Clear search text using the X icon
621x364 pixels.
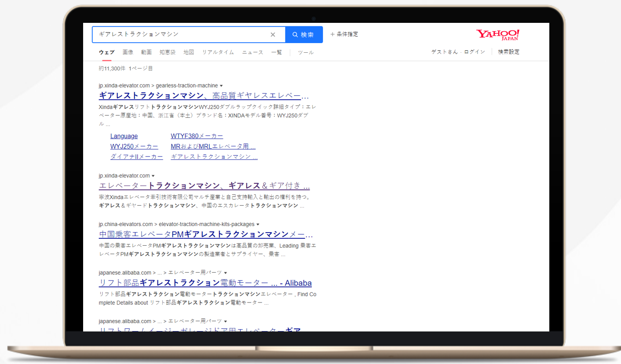273,34
